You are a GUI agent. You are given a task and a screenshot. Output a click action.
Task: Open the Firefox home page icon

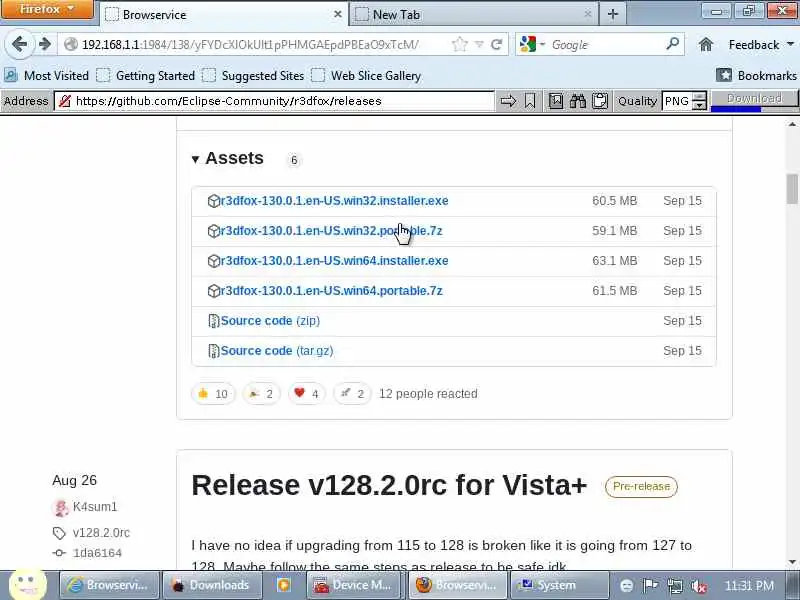(706, 44)
